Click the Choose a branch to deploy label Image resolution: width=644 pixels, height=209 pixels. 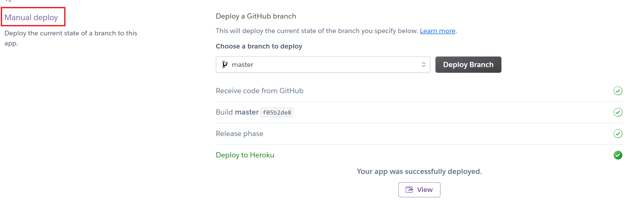click(x=259, y=46)
